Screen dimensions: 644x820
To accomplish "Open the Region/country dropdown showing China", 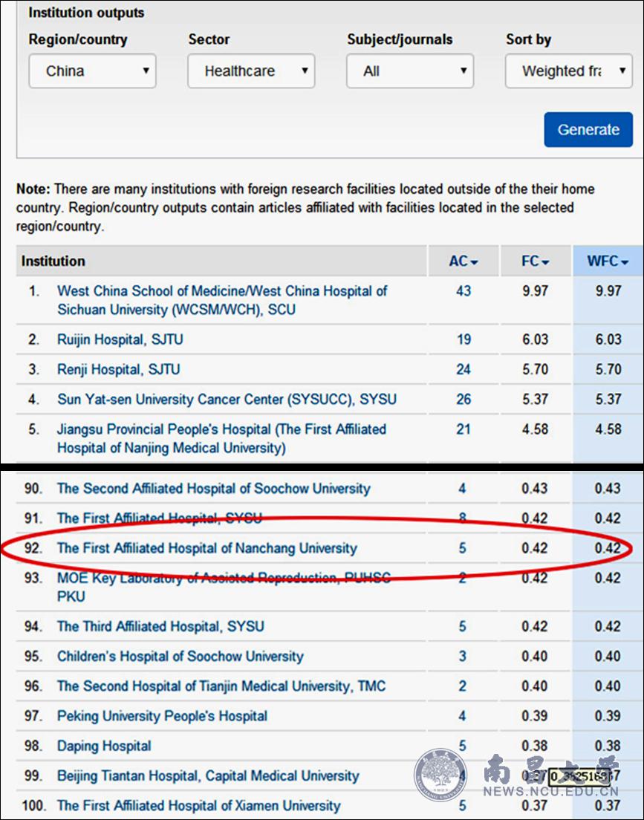I will (92, 71).
